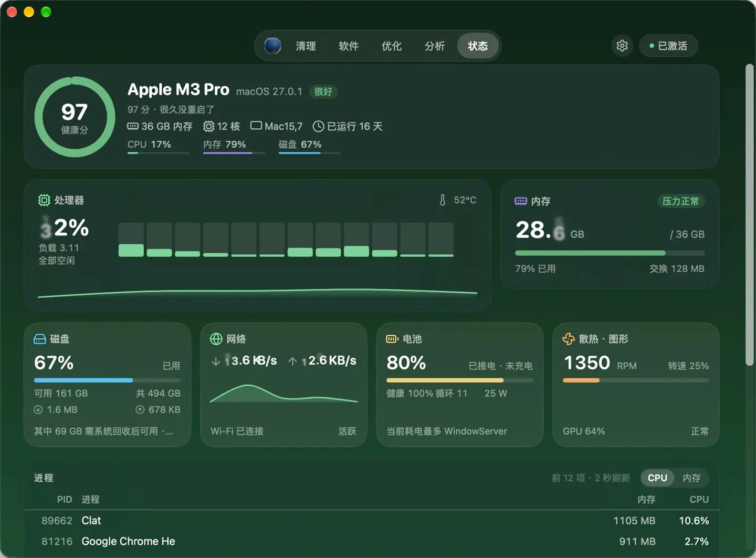Switch to the 清理 tab
Viewport: 756px width, 558px height.
(306, 46)
